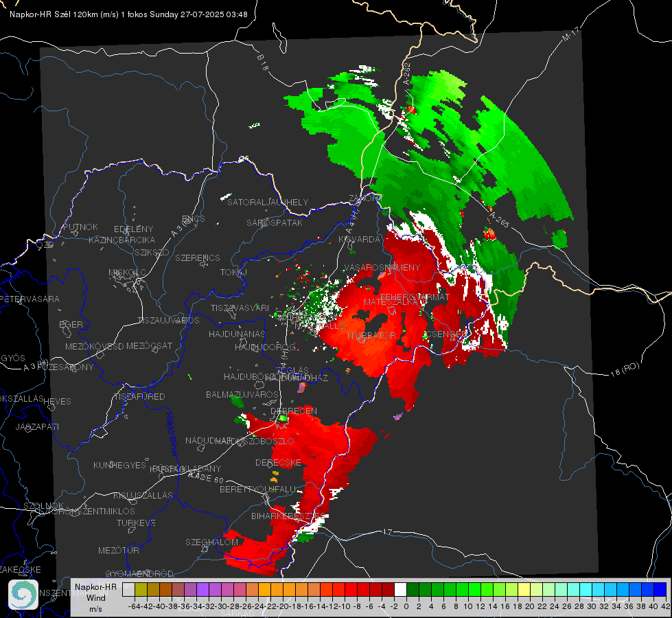
Task: Click the HAJDÚDOROG city label
Action: pos(265,347)
